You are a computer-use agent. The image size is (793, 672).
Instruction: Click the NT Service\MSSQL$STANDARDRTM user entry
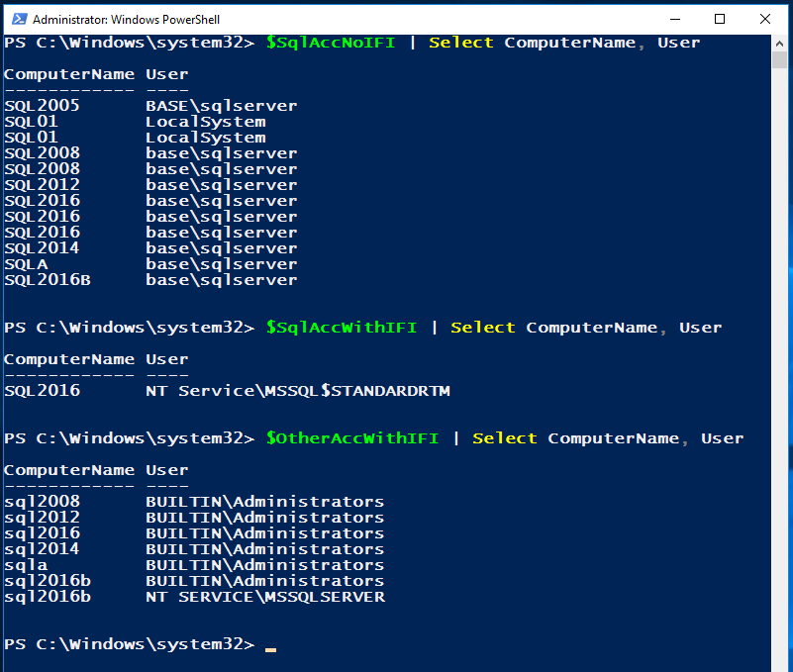pyautogui.click(x=298, y=391)
